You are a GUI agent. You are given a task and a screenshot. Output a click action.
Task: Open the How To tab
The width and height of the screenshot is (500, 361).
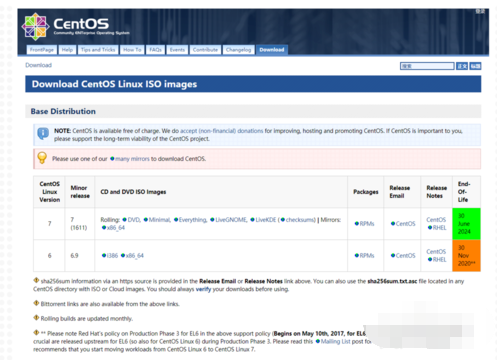[132, 50]
